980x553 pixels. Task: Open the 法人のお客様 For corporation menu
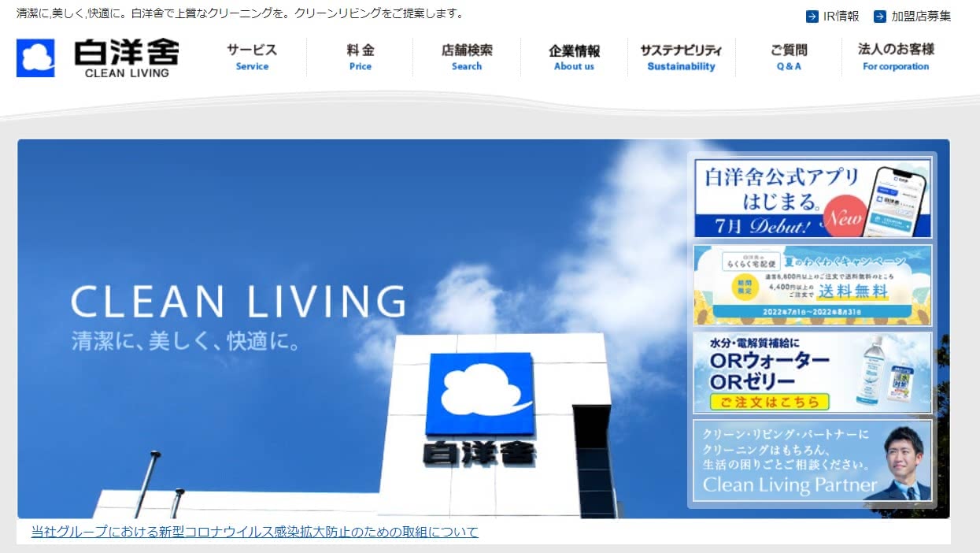pyautogui.click(x=896, y=58)
